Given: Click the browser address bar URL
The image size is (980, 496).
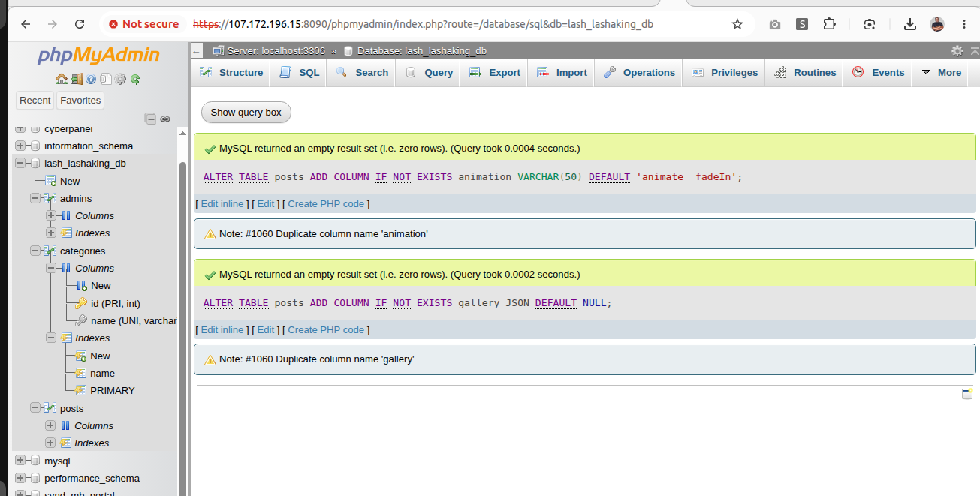Looking at the screenshot, I should [423, 24].
